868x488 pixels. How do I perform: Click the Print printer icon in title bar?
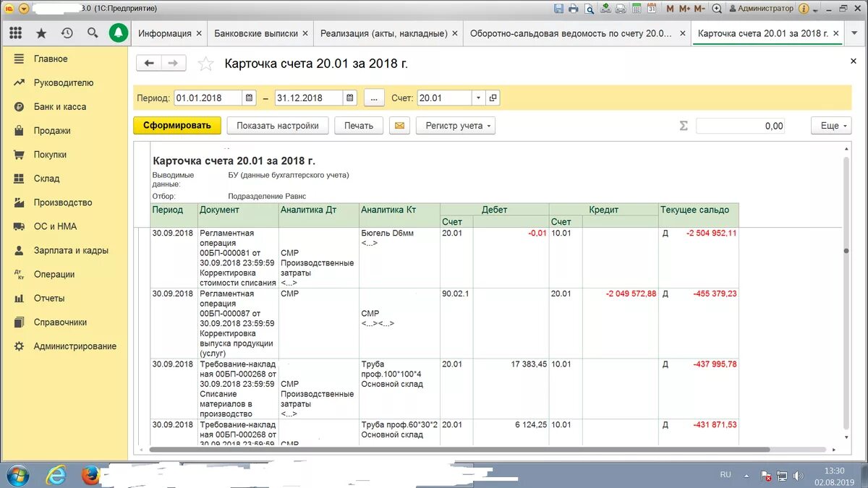click(x=574, y=9)
